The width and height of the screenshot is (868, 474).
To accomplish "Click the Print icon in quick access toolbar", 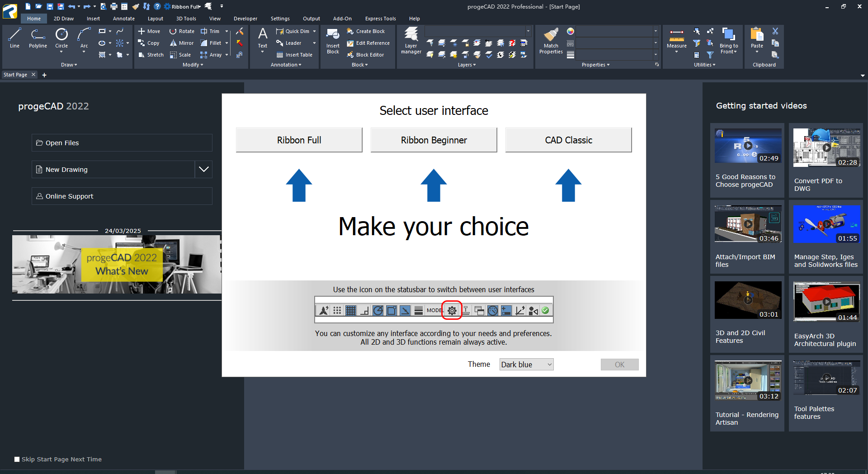I will point(114,6).
